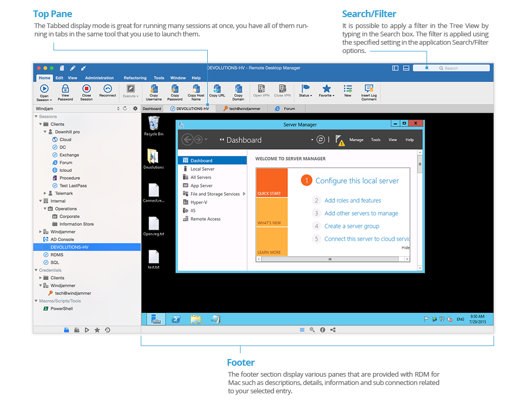Click the tree view settings gear icon
Screen dimensions: 532x412
point(135,109)
